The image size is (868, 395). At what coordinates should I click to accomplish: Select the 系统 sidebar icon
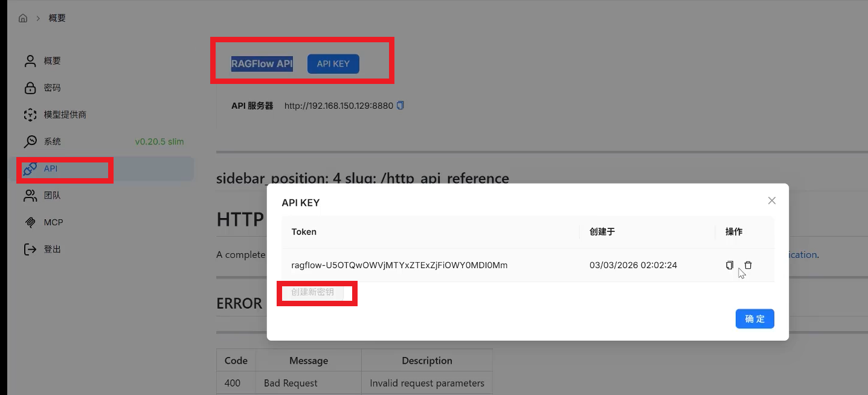coord(30,142)
